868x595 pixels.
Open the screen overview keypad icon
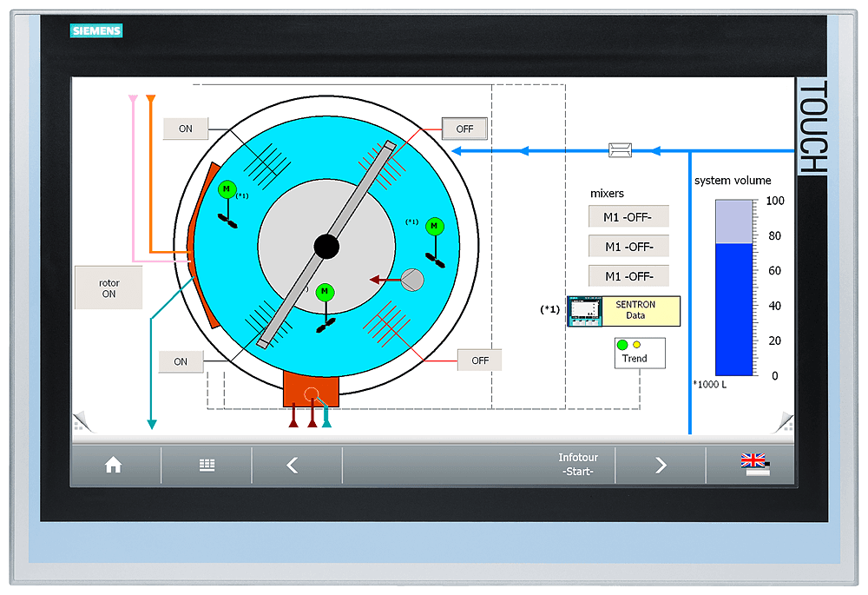[207, 465]
